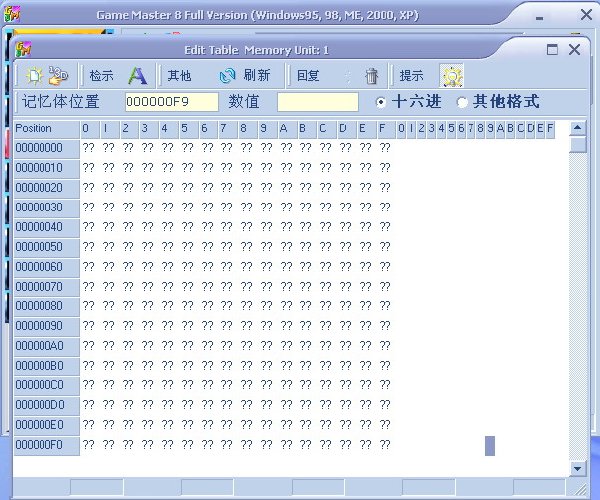Click the 回复 restore button
The height and width of the screenshot is (500, 600).
click(x=308, y=76)
